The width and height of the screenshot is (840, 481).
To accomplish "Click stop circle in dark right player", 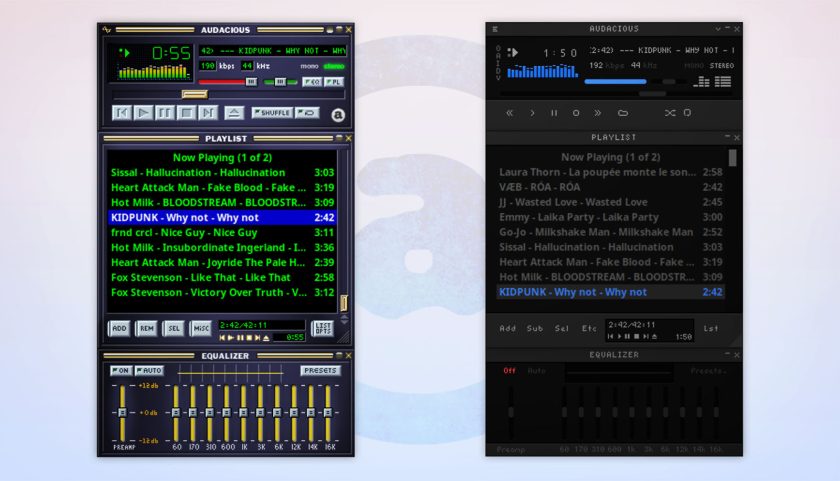I will tap(576, 113).
